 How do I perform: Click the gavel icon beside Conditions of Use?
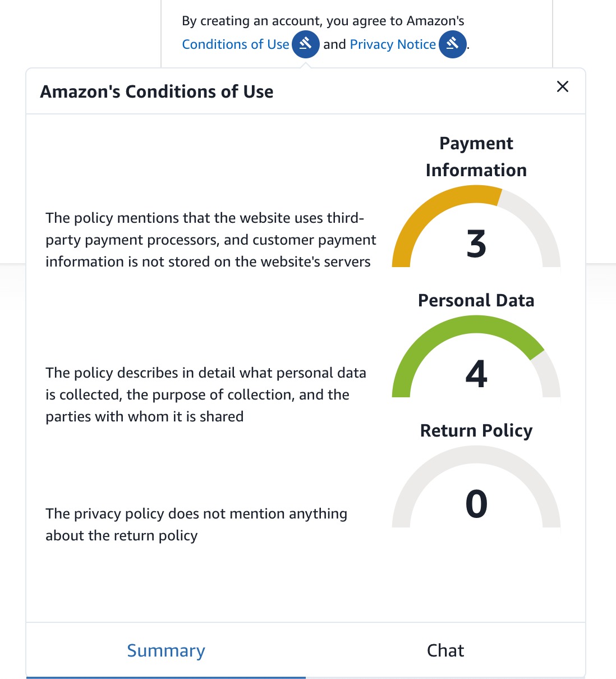(306, 44)
